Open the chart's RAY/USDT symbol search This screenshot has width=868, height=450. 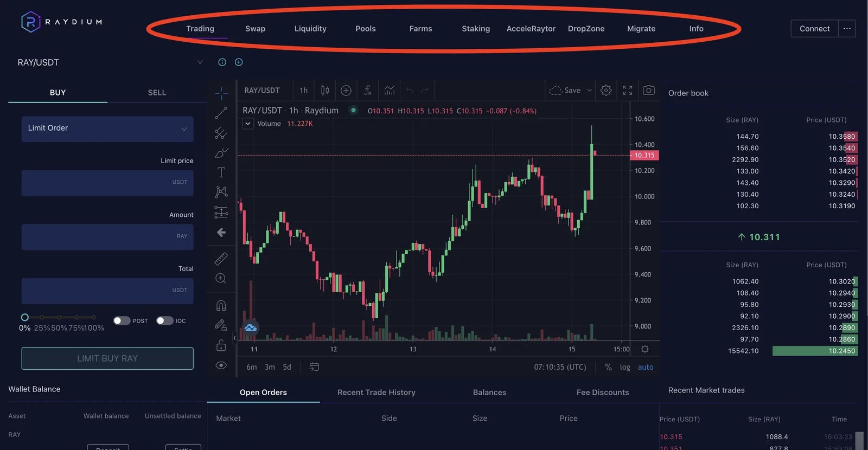coord(262,91)
